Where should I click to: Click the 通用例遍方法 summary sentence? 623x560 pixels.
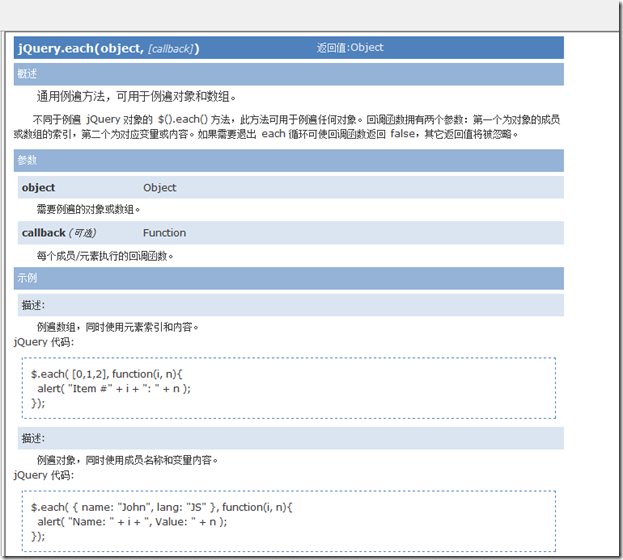pyautogui.click(x=136, y=97)
